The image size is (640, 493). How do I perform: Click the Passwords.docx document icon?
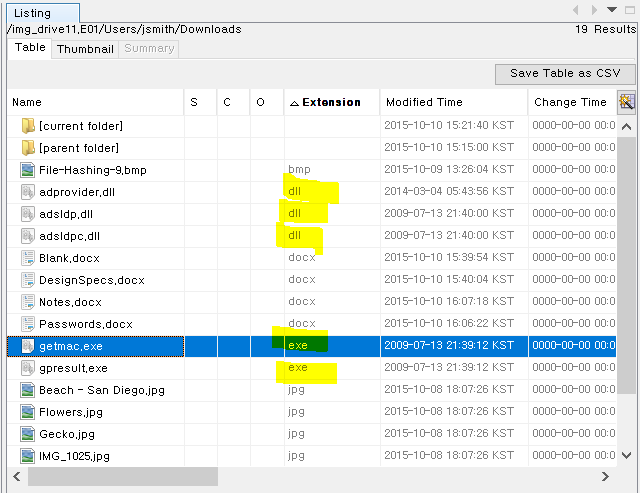[x=28, y=324]
